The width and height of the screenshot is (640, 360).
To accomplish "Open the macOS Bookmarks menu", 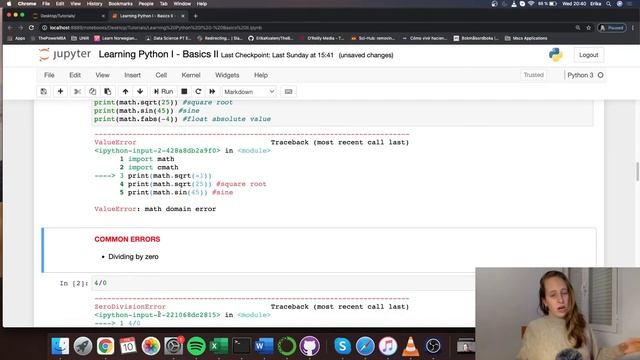I will [x=120, y=4].
